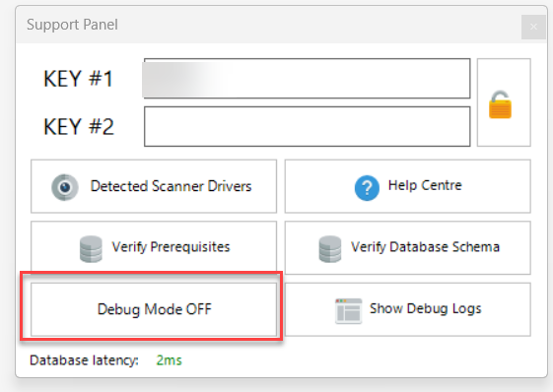Screen dimensions: 553x392
Task: Click into the KEY #1 input field
Action: pos(307,78)
